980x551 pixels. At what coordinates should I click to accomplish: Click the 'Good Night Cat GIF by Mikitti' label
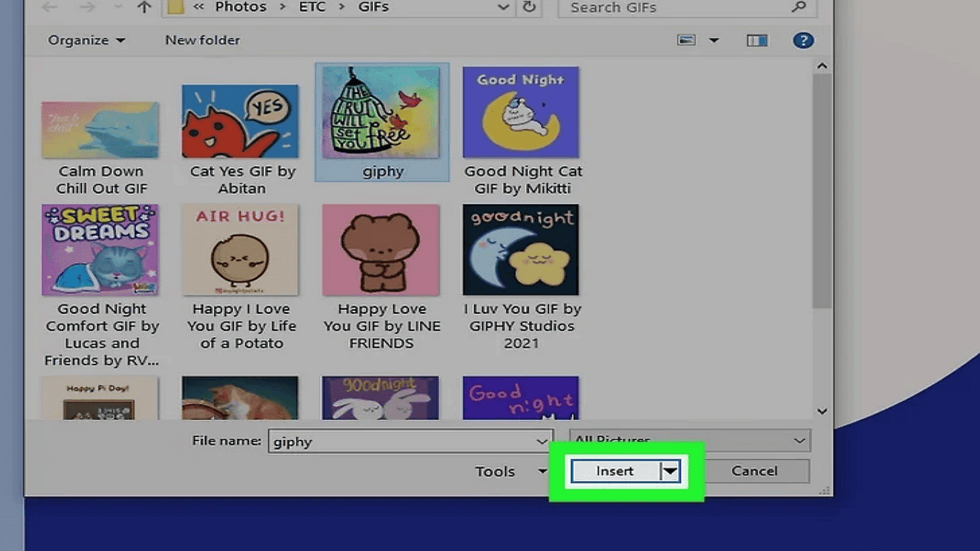point(523,180)
